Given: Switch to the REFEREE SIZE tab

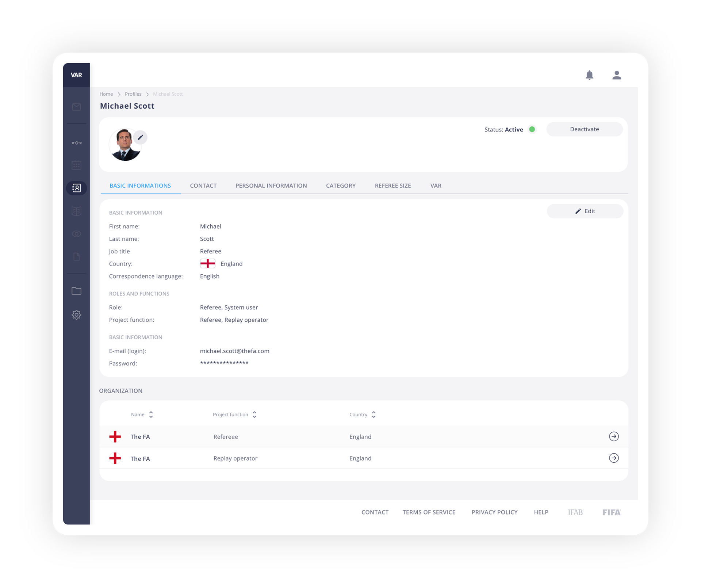Looking at the screenshot, I should [x=393, y=186].
